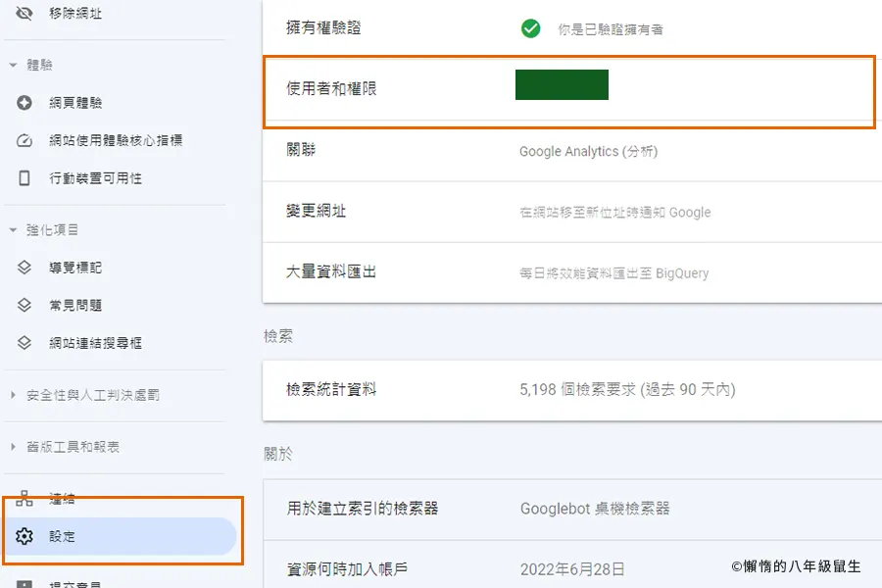Expand the 安全性與人工判決處罰 section
882x588 pixels.
tap(93, 395)
